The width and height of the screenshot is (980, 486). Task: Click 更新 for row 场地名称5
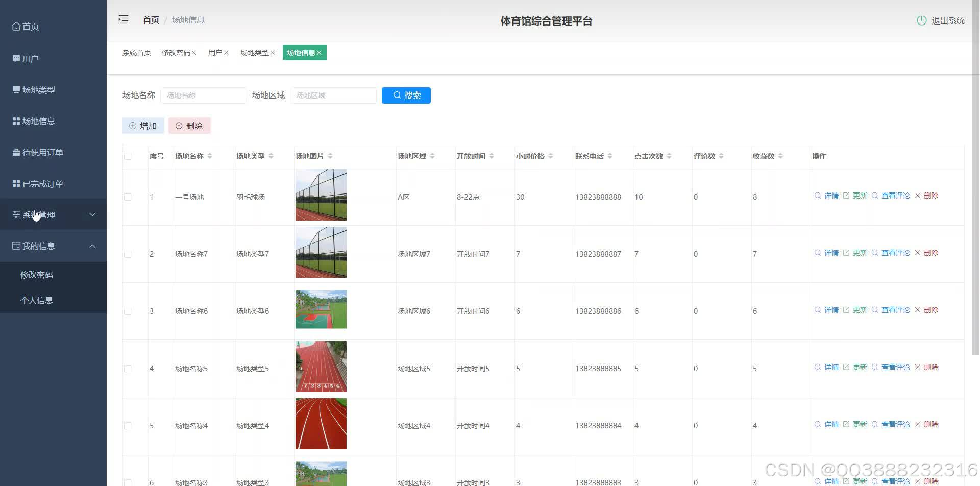point(855,367)
